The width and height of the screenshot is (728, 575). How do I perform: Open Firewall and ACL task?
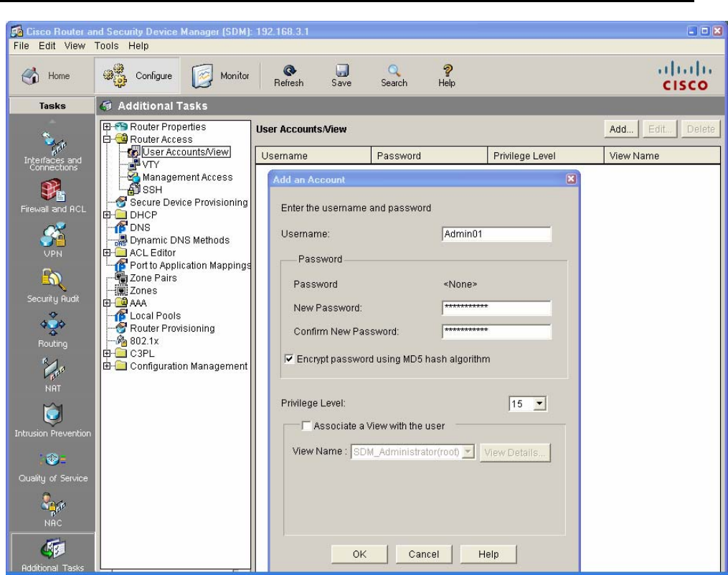(53, 196)
